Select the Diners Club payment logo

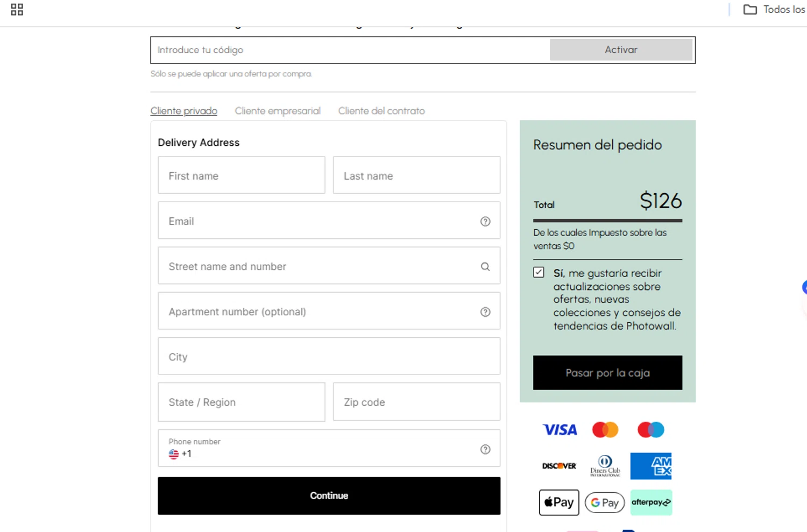click(605, 466)
